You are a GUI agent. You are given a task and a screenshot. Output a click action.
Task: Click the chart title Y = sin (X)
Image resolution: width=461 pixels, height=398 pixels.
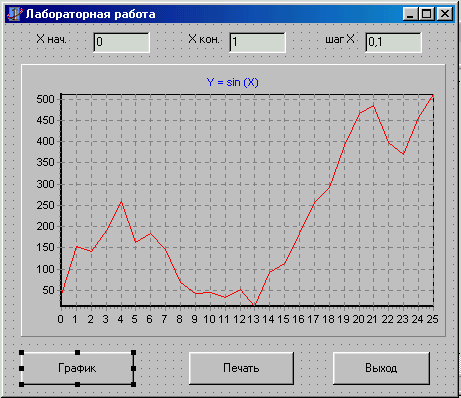[x=232, y=82]
